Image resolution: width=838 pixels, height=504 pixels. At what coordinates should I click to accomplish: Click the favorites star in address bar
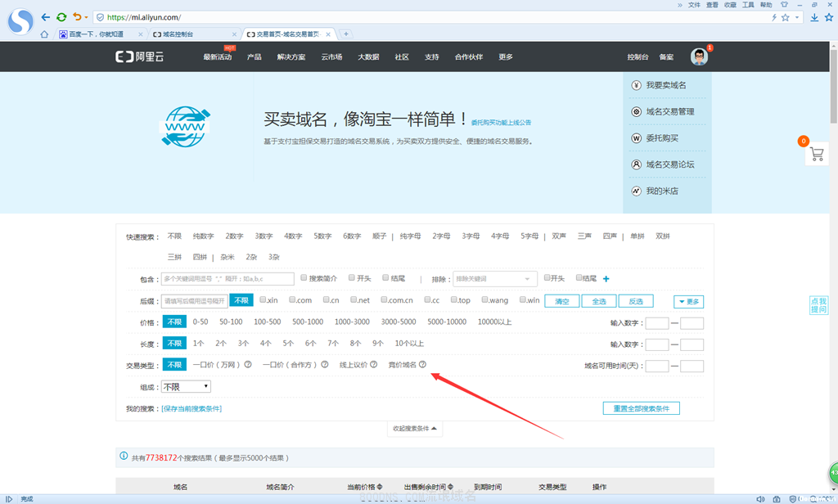(785, 18)
